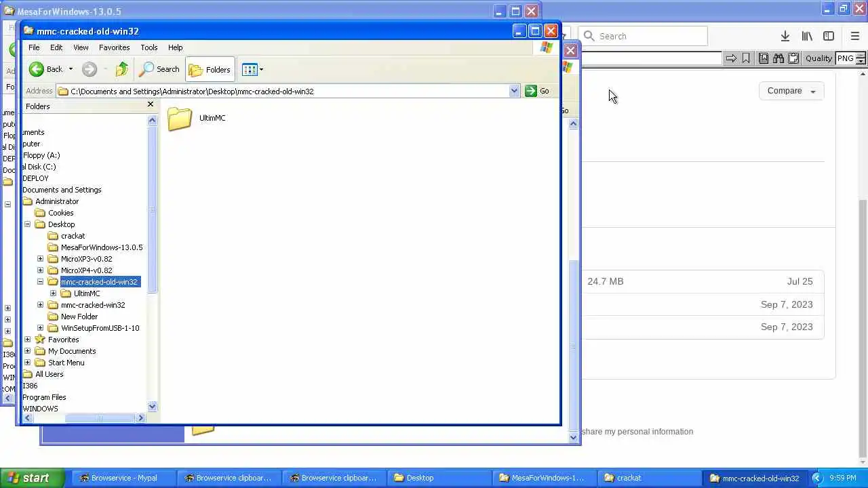This screenshot has width=868, height=488.
Task: Open the Back history dropdown arrow
Action: tap(71, 69)
